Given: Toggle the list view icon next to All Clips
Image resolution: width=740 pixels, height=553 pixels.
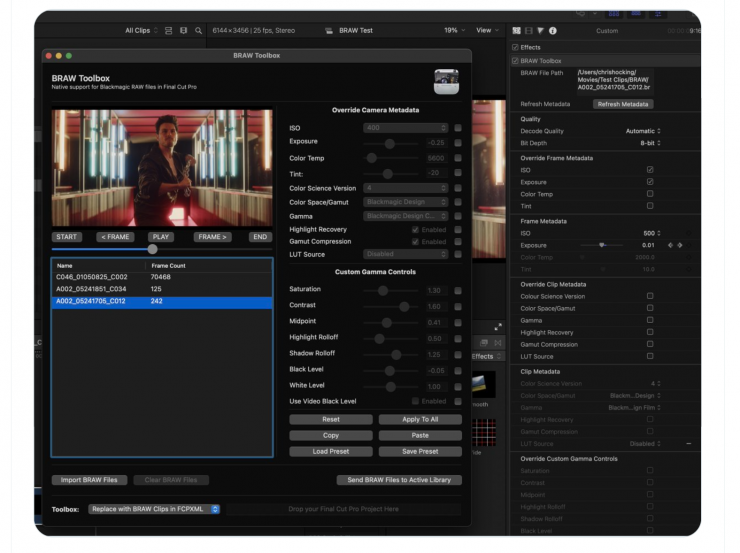Looking at the screenshot, I should click(168, 31).
